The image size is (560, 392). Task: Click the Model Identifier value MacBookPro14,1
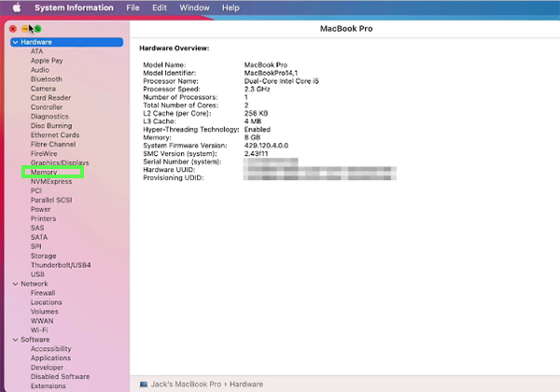pyautogui.click(x=271, y=73)
